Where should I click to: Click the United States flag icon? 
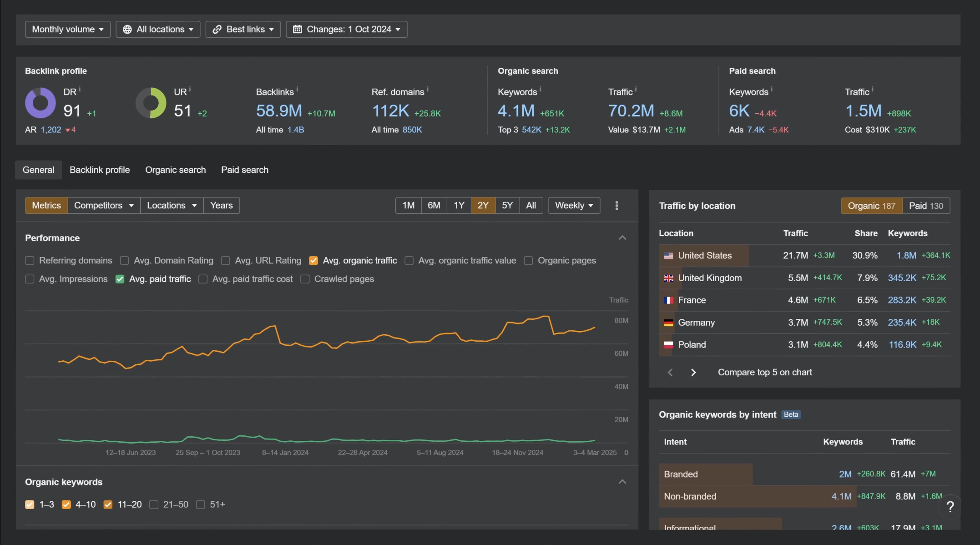pyautogui.click(x=668, y=255)
